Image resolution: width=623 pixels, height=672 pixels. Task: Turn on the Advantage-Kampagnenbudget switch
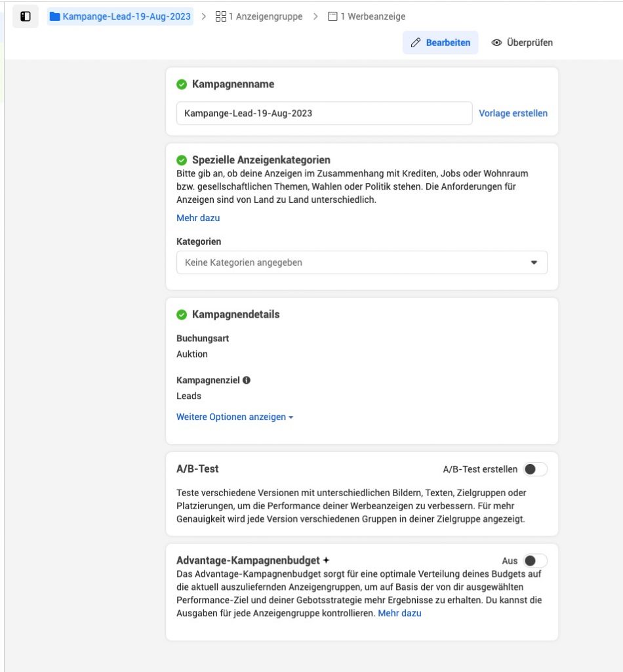534,560
